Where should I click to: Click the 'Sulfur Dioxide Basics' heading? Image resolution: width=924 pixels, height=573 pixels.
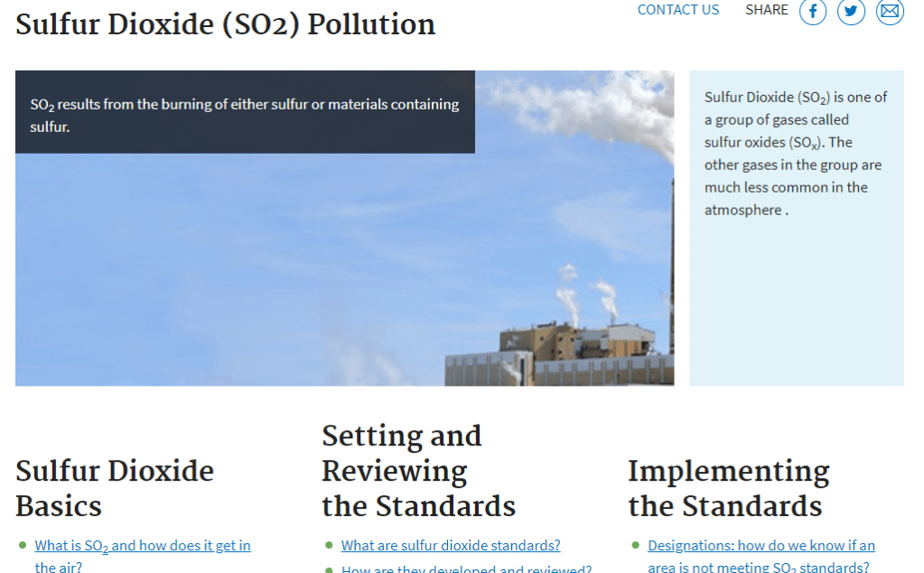(x=114, y=488)
